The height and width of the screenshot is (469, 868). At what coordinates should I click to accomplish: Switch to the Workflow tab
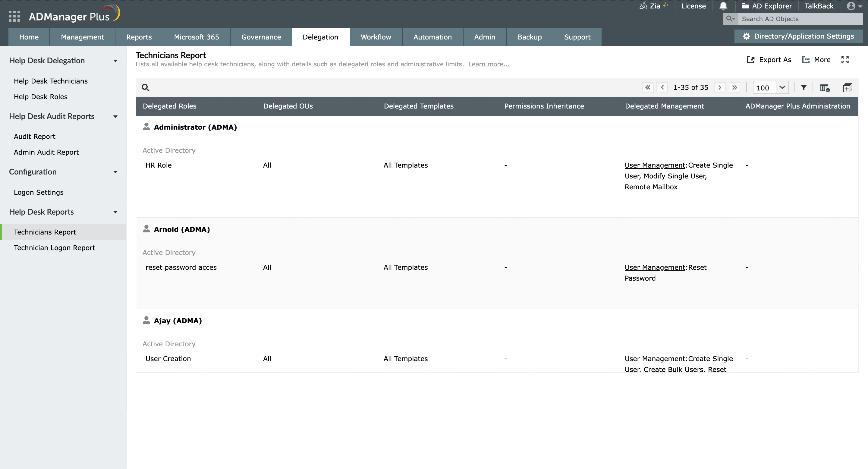[376, 37]
